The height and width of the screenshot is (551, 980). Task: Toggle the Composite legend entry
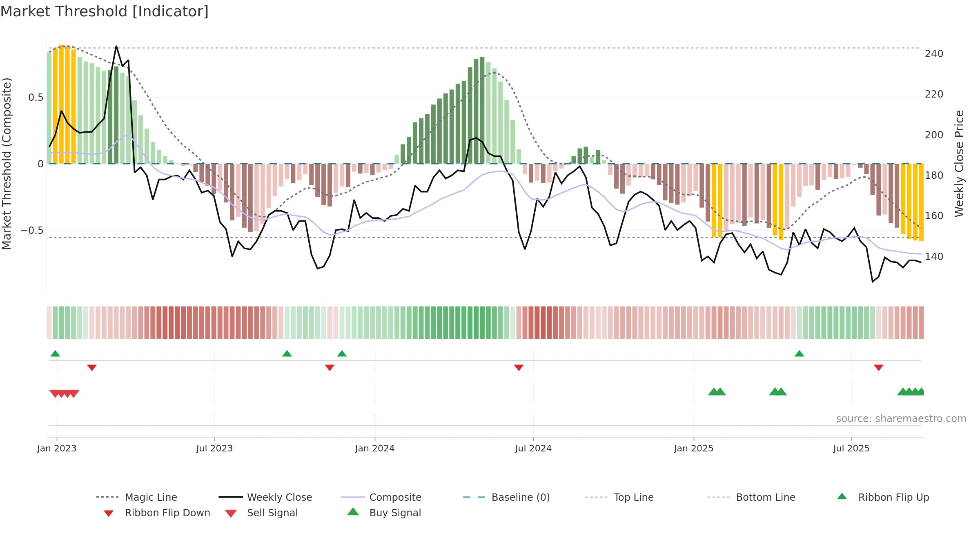(x=381, y=497)
